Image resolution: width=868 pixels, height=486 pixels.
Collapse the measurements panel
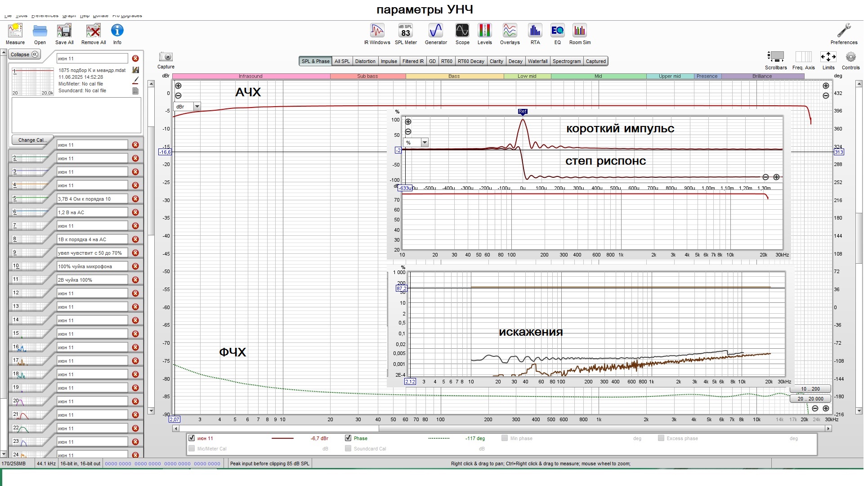point(24,54)
